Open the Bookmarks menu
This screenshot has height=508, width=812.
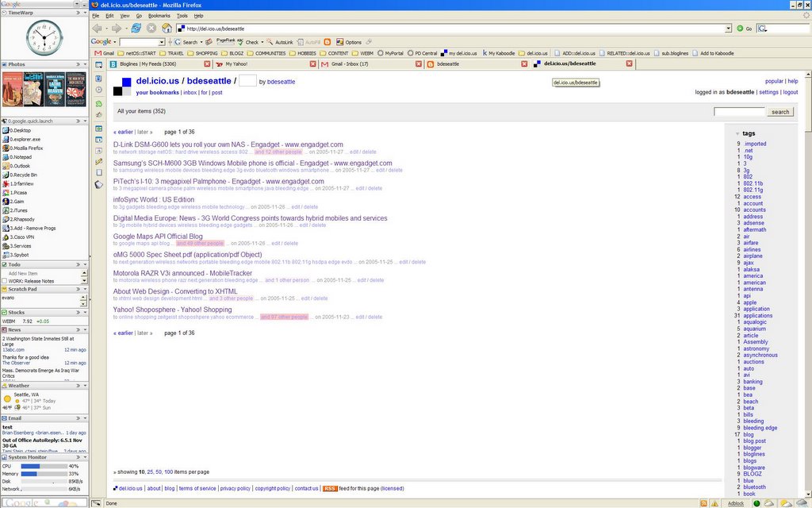point(159,16)
